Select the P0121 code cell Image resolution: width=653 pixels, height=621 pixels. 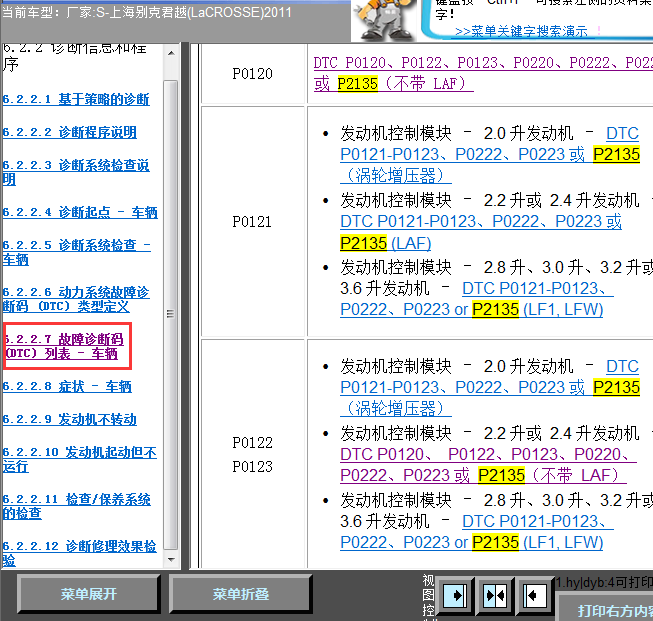[x=252, y=222]
